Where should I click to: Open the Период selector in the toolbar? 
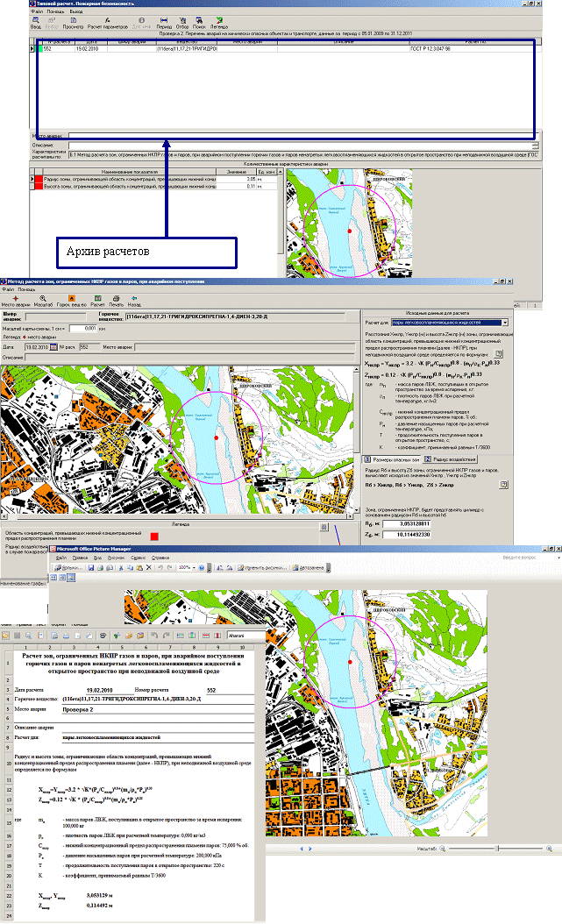click(x=164, y=22)
